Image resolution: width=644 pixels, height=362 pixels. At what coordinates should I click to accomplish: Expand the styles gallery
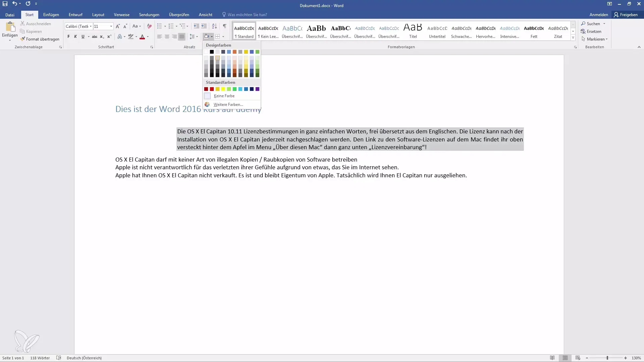click(x=573, y=38)
